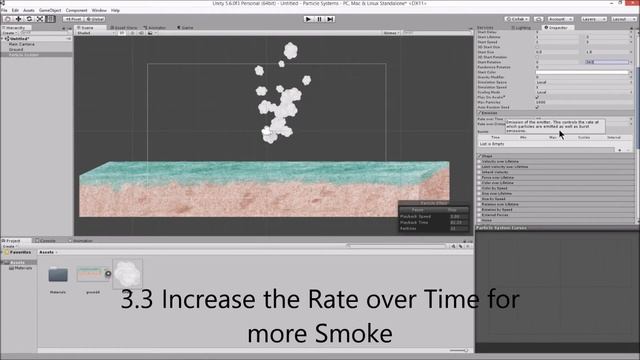Click the Cloud services icon
Screen dimensions: 640x360
click(538, 19)
